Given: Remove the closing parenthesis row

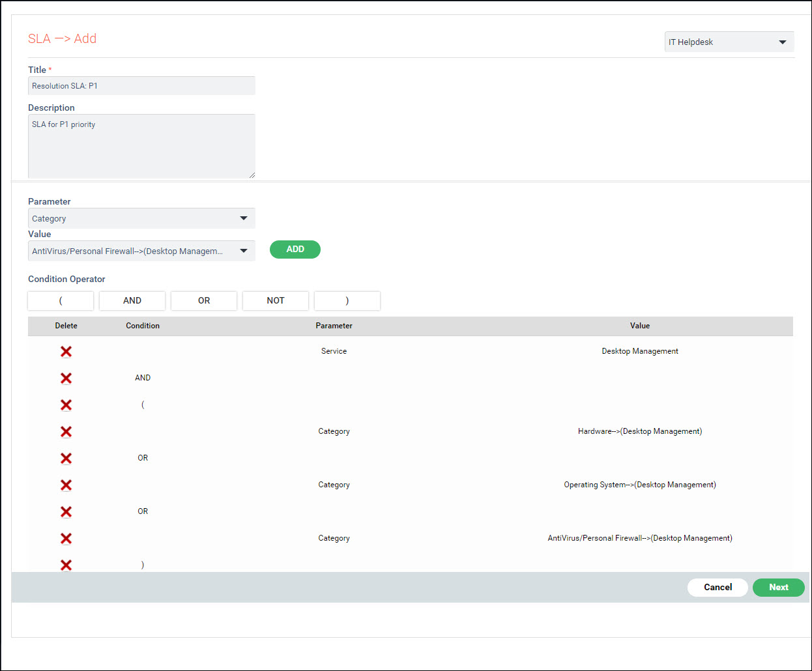Looking at the screenshot, I should coord(66,565).
